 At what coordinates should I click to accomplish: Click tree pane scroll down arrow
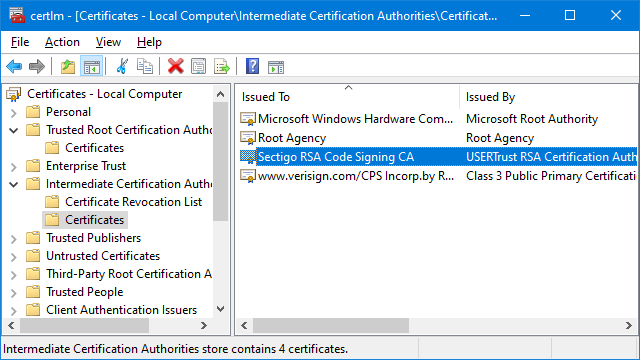220,309
